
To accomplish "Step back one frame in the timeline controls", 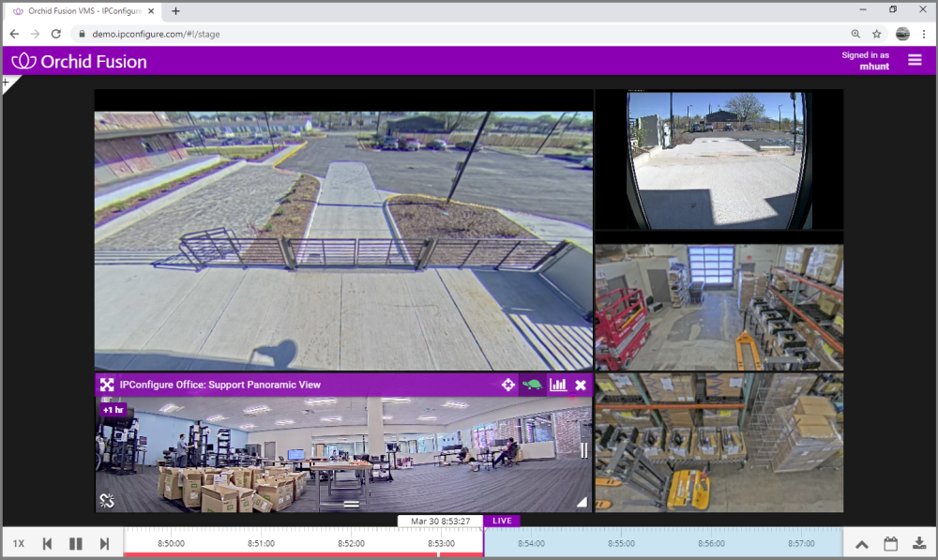I will [x=47, y=542].
